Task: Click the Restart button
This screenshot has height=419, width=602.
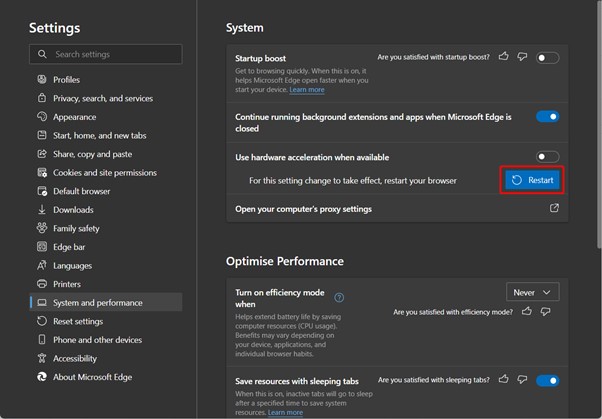Action: (x=532, y=180)
